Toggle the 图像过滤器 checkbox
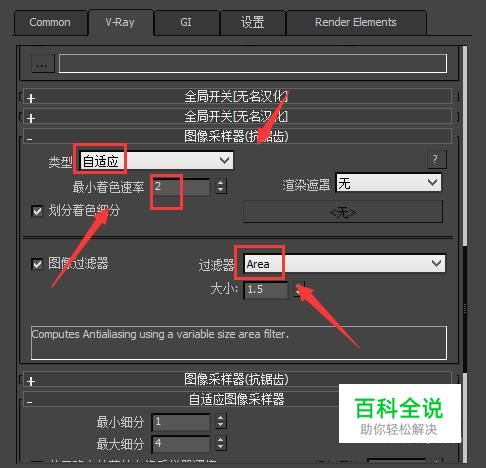 pos(37,264)
